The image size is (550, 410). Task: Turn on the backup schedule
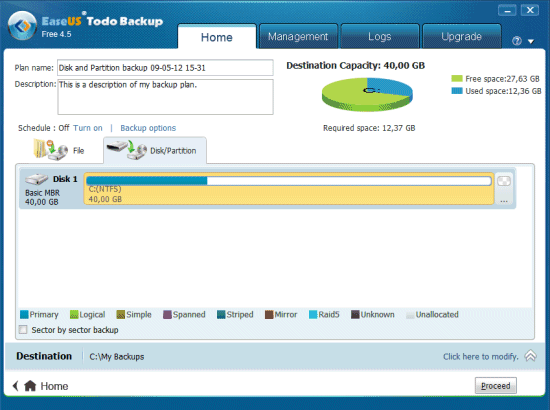(x=88, y=128)
